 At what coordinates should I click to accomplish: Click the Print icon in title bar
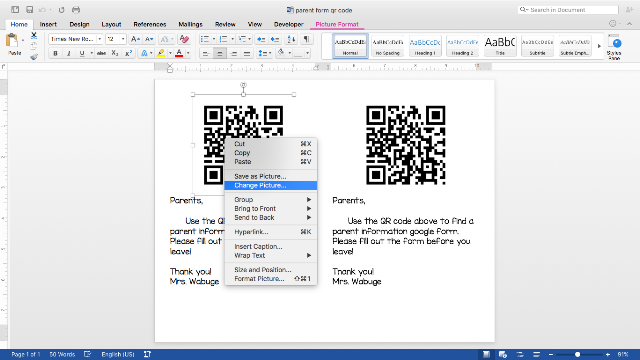[76, 10]
